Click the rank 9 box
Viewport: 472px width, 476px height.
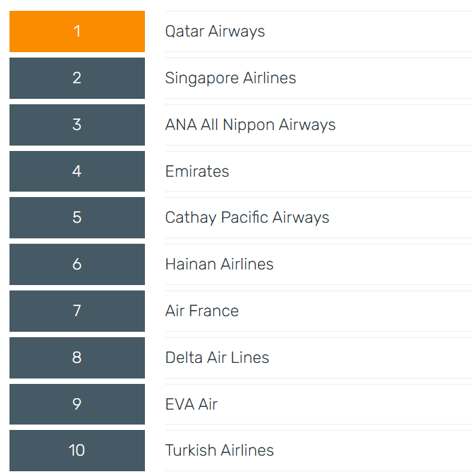coord(77,404)
